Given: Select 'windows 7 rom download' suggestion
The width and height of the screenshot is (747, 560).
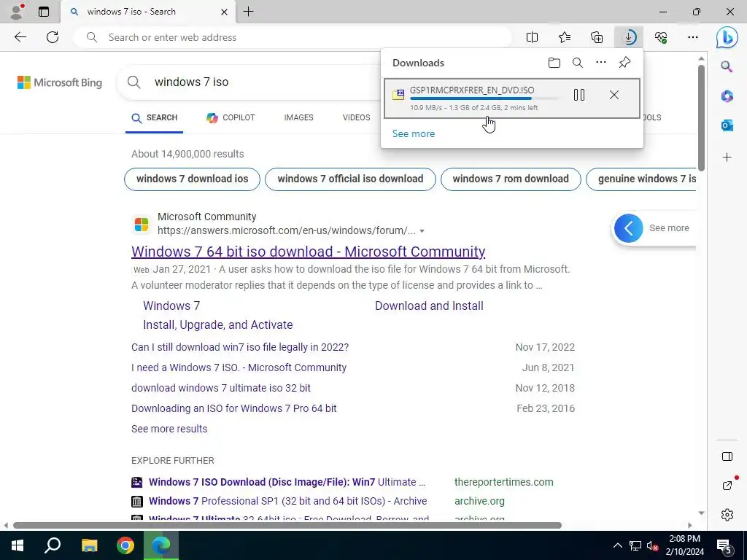Looking at the screenshot, I should coord(511,179).
